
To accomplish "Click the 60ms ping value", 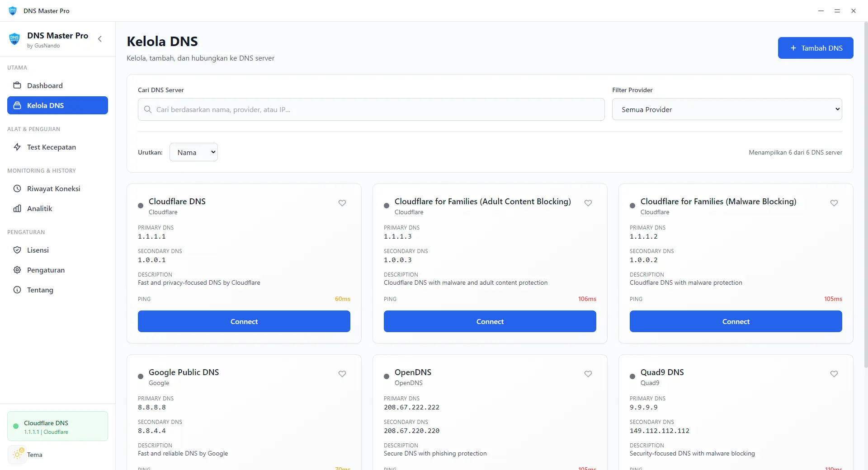I will [342, 299].
